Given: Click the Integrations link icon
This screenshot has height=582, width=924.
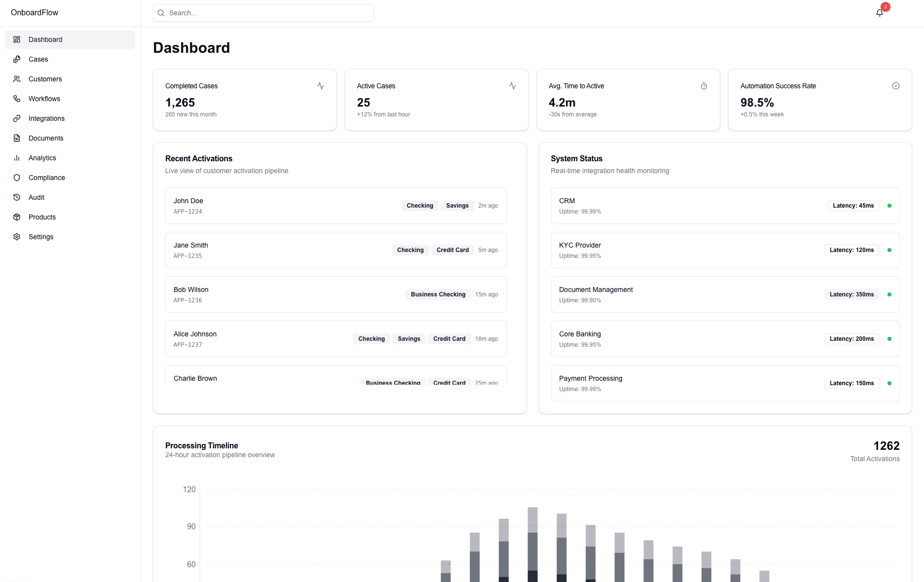Looking at the screenshot, I should pos(17,118).
